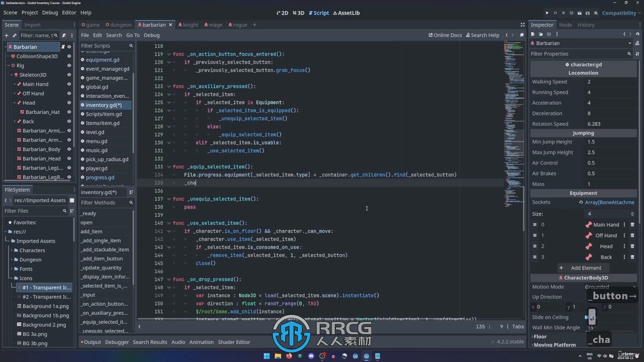Toggle visibility of Main Hand attachment
The height and width of the screenshot is (362, 644).
[x=69, y=84]
